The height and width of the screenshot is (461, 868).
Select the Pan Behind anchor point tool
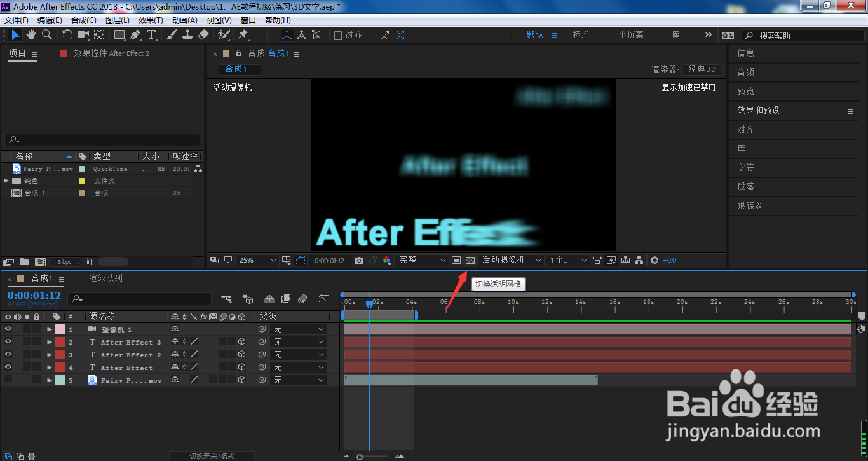[x=100, y=35]
